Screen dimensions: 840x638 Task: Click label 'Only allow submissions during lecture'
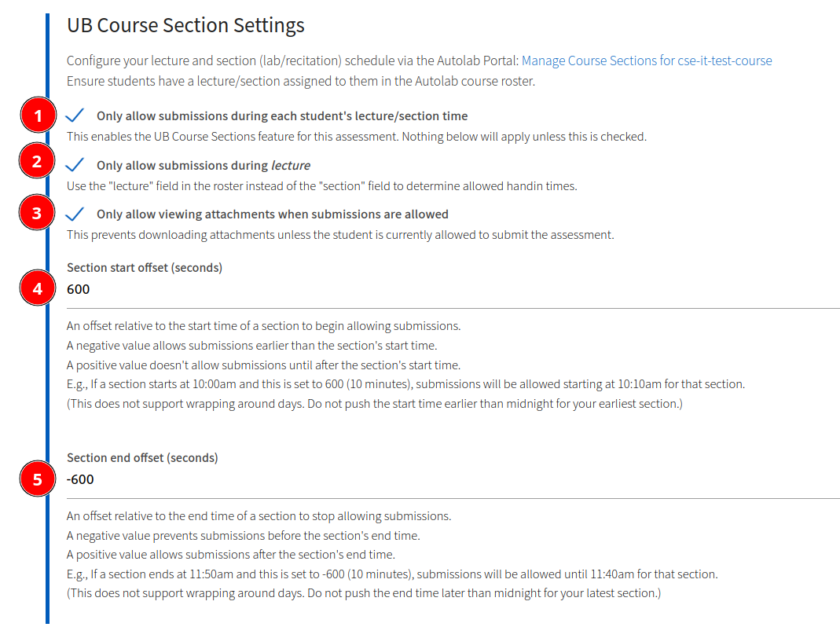(203, 166)
